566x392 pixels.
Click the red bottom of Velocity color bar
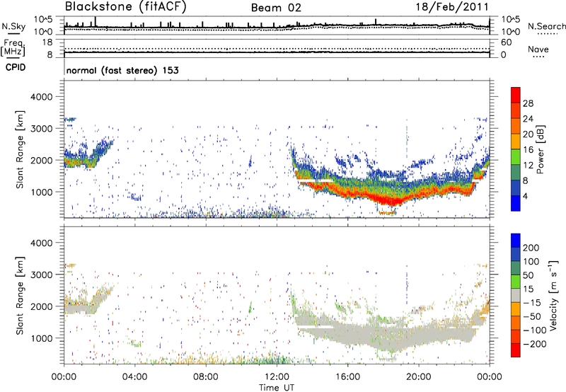coord(516,350)
